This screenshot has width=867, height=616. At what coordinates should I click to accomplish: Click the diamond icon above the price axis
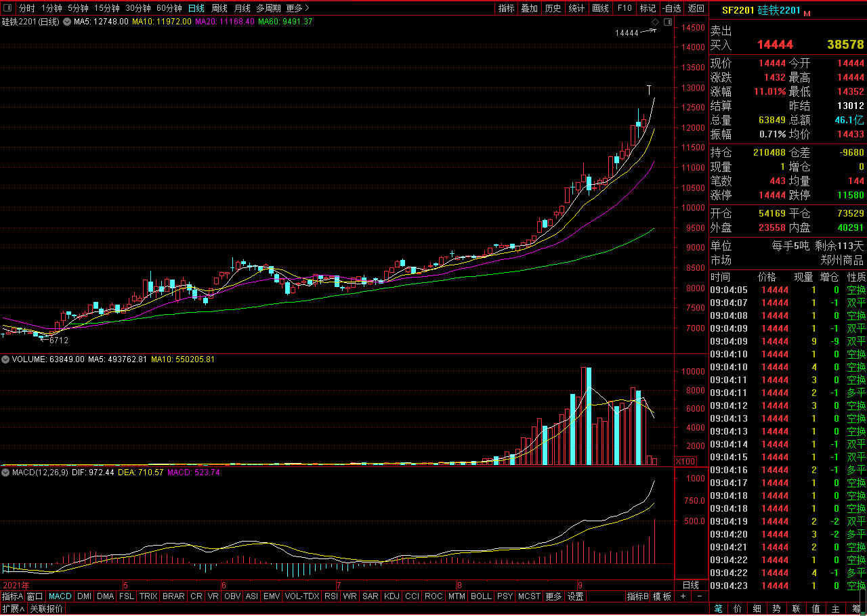tap(655, 22)
